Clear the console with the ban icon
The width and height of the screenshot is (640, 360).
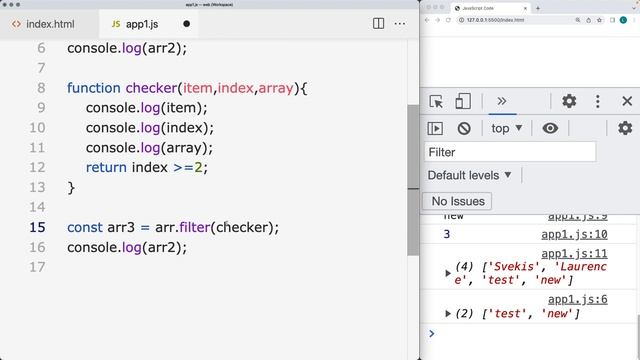point(464,129)
